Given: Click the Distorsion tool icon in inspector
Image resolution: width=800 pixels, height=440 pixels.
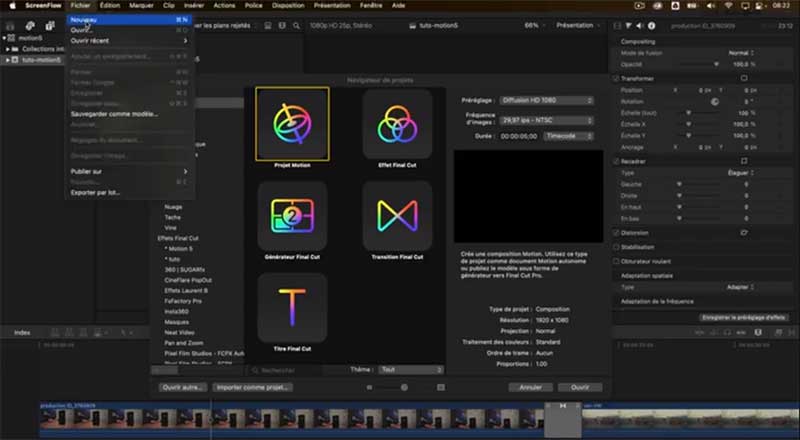Looking at the screenshot, I should click(743, 232).
